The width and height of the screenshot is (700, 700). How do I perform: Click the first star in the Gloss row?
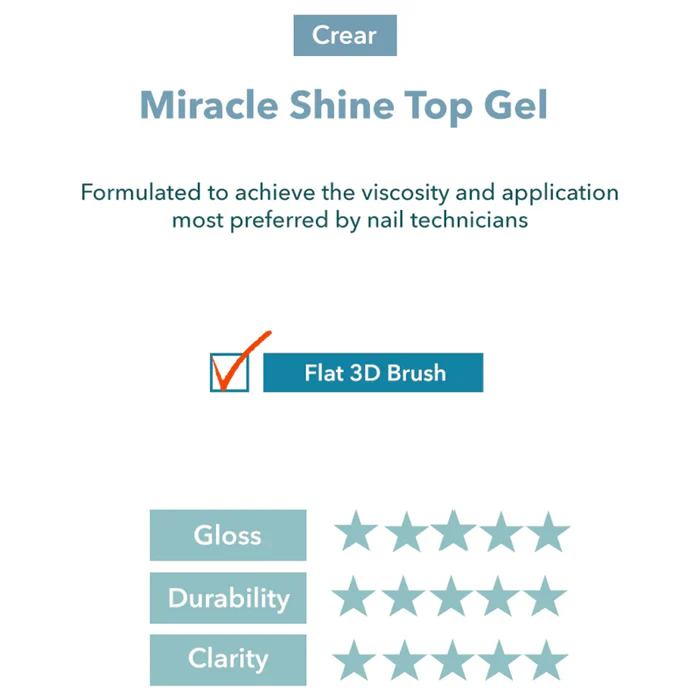(x=356, y=533)
